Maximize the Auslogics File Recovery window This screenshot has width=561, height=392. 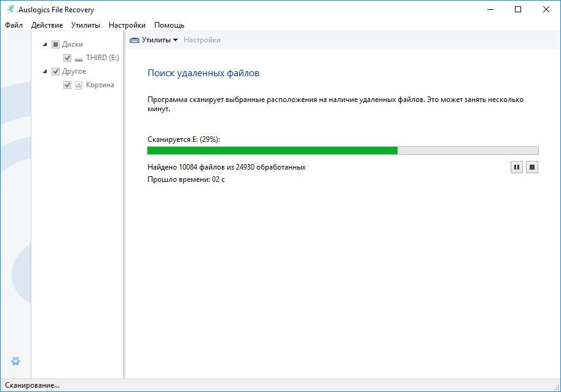(x=518, y=10)
